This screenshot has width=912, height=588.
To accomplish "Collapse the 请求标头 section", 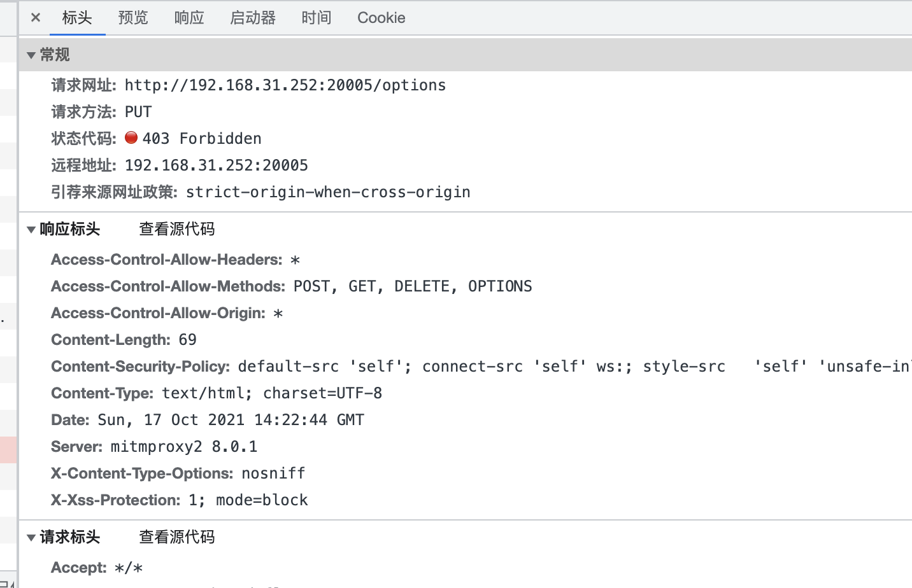I will click(x=31, y=538).
